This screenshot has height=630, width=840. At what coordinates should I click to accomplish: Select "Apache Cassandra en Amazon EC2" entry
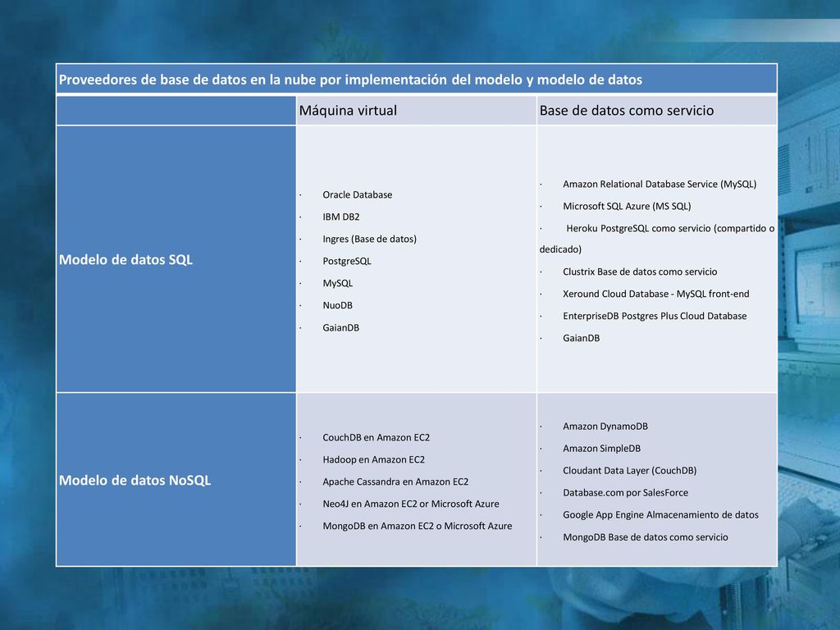(x=395, y=482)
